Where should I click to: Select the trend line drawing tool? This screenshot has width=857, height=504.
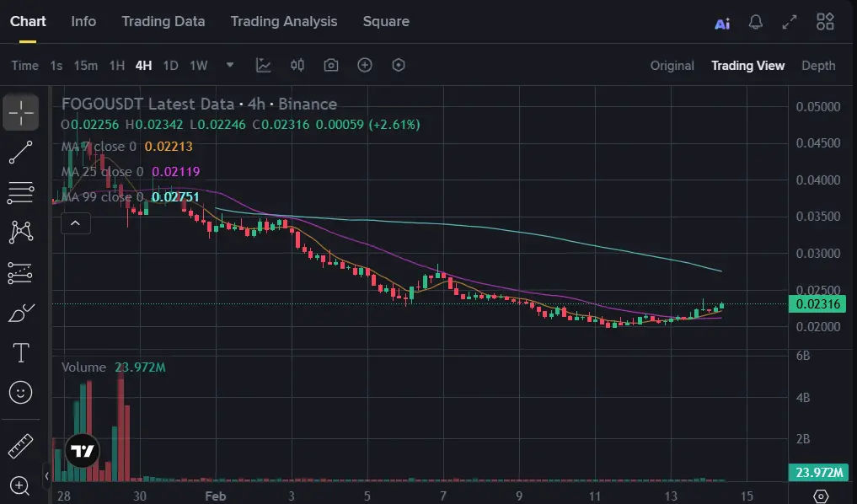pyautogui.click(x=21, y=153)
